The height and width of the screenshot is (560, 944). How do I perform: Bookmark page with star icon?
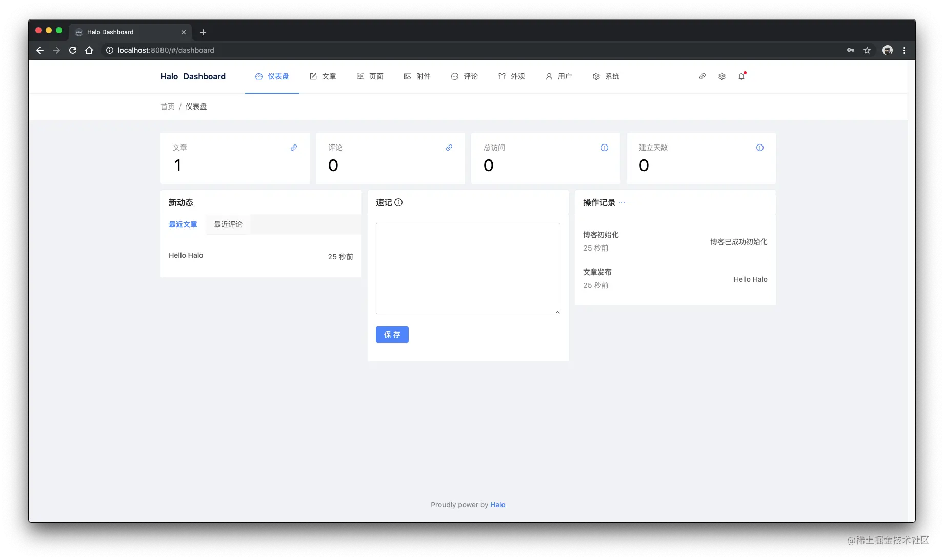click(867, 50)
